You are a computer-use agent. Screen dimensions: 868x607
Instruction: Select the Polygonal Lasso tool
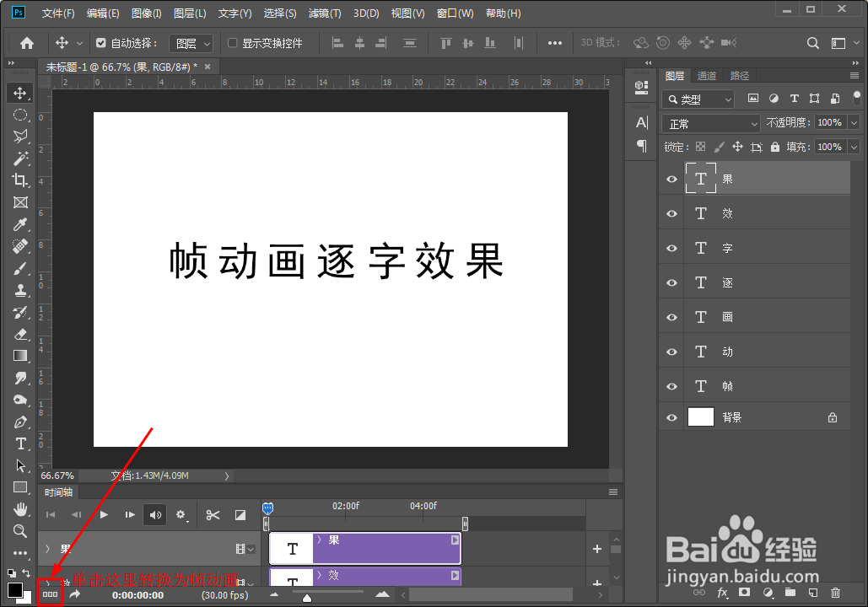(x=20, y=136)
